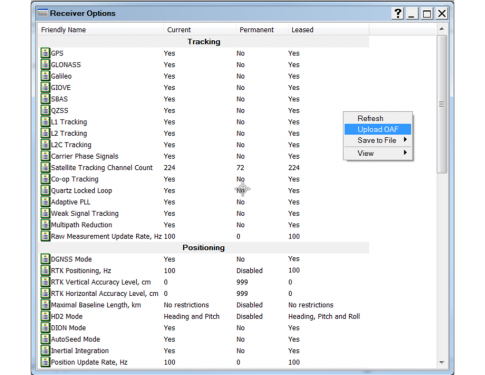Click the icon beside QZSS row

coord(45,110)
